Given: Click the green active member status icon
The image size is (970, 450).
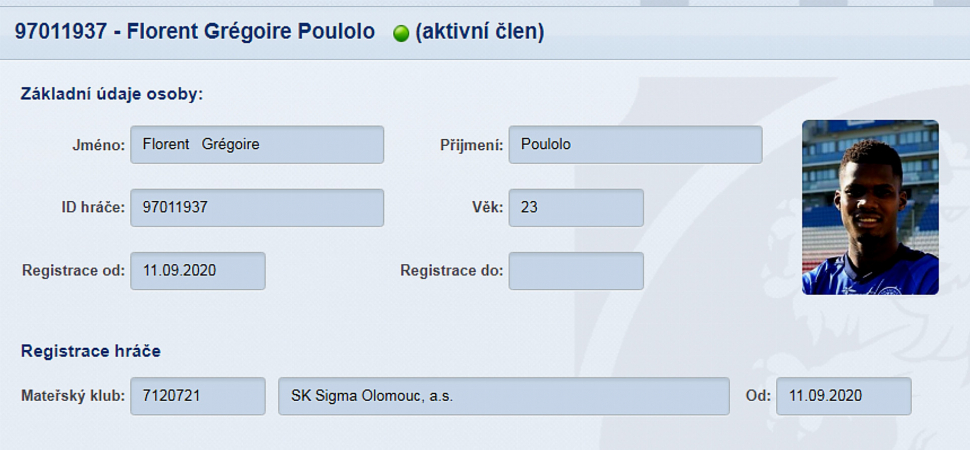Looking at the screenshot, I should (402, 33).
